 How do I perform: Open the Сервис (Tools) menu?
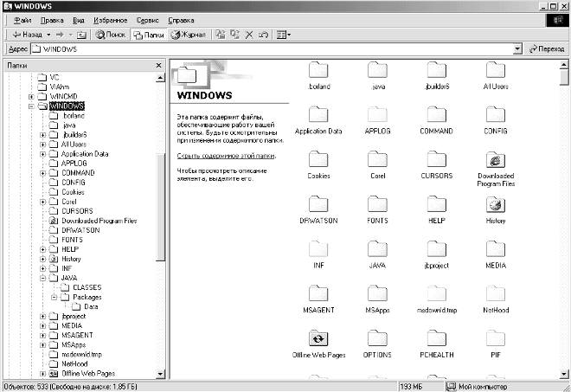[x=149, y=19]
